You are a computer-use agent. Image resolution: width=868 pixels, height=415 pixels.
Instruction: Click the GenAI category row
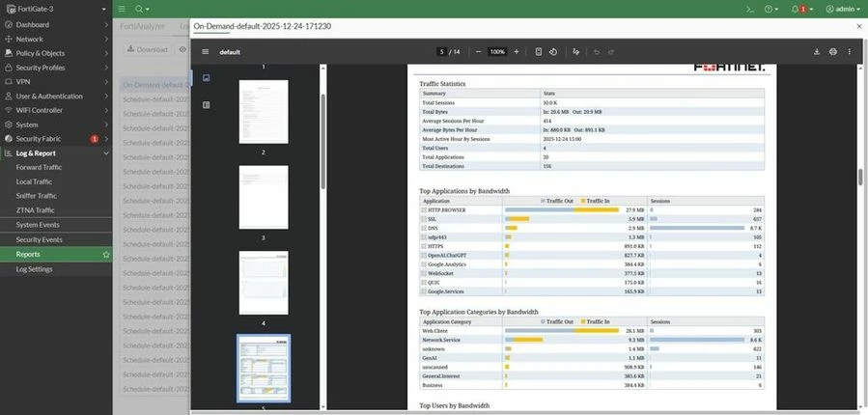tap(592, 358)
